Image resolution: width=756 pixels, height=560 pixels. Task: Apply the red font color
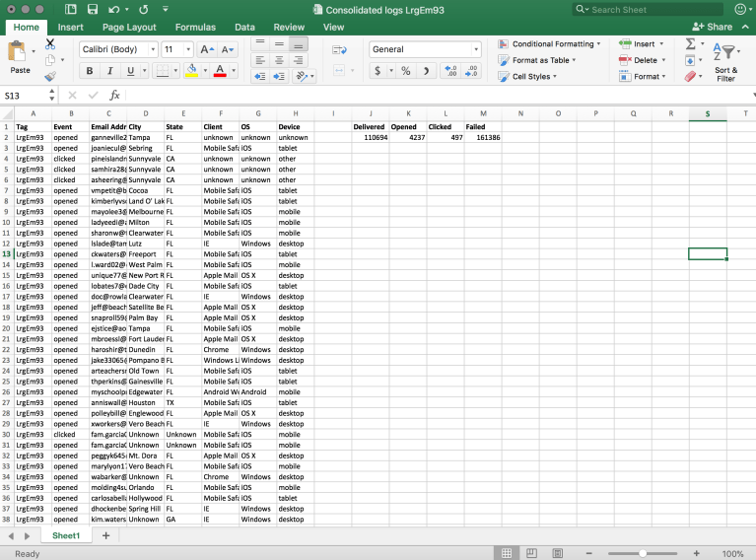[220, 70]
